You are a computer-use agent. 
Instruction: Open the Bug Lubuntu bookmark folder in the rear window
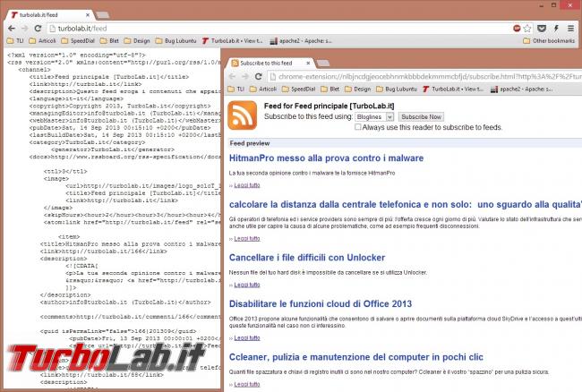[175, 41]
